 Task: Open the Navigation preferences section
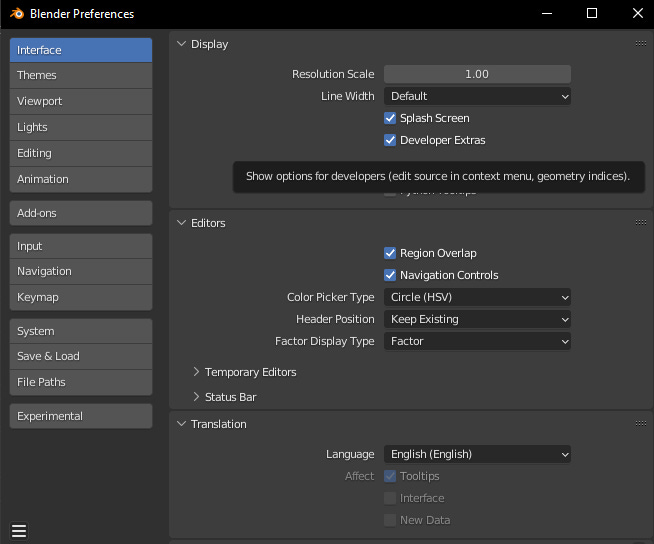[x=81, y=272]
